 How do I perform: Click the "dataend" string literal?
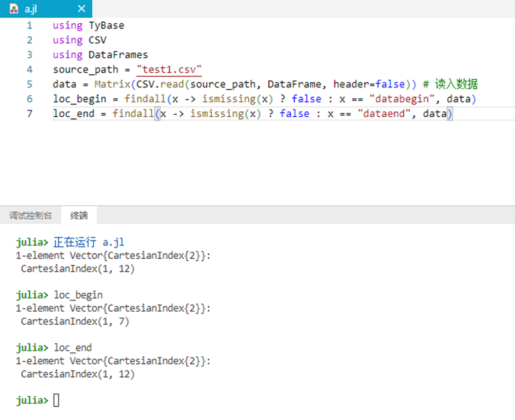(x=384, y=114)
